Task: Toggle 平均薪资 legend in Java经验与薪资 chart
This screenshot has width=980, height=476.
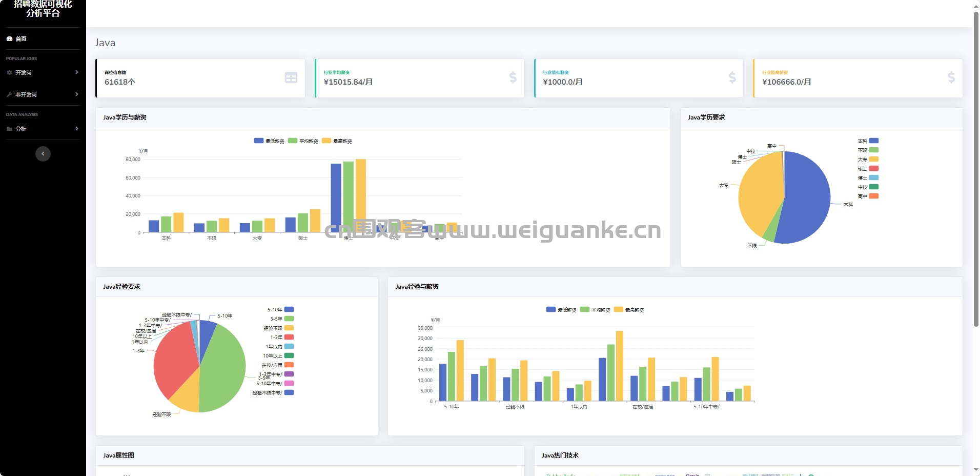Action: point(595,309)
